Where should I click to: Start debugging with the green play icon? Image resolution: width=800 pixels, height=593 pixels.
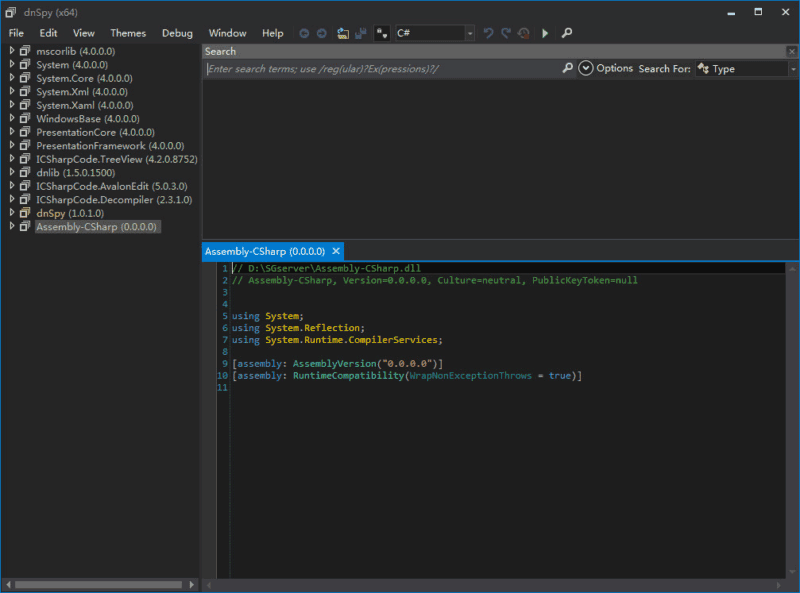coord(545,33)
